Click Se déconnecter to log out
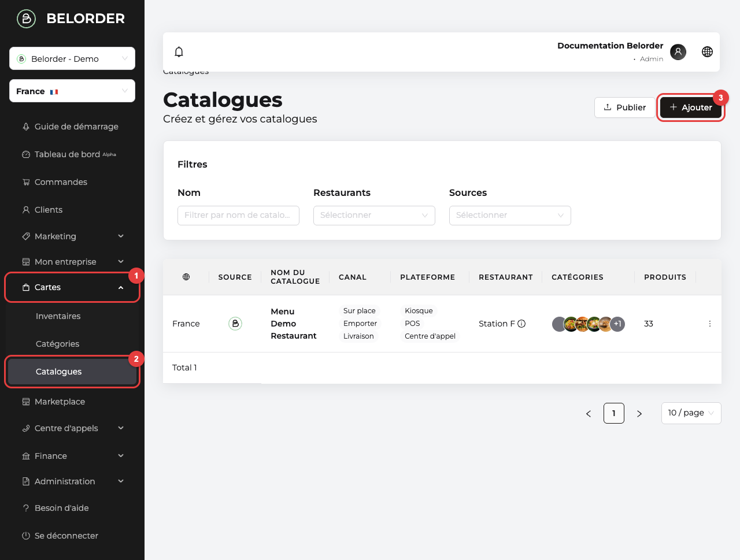Screen dimensions: 740x560 click(60, 536)
